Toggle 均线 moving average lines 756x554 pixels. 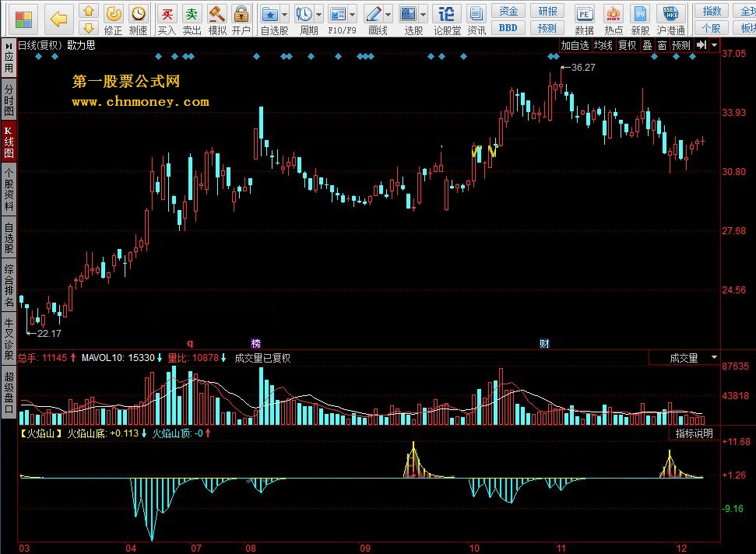click(603, 45)
